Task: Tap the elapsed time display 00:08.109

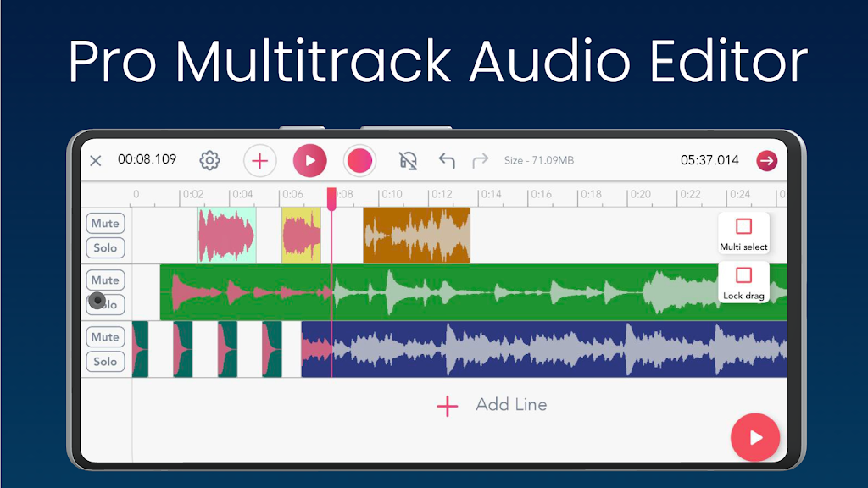Action: 148,160
